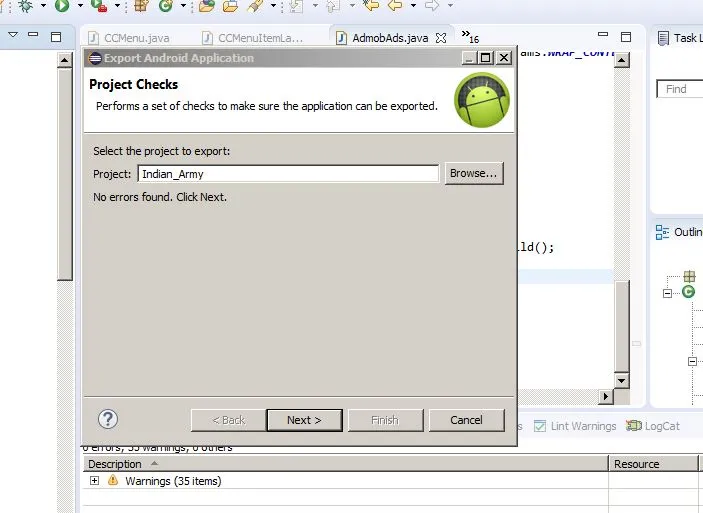Show the 16 hidden editor tabs list
Image resolution: width=703 pixels, height=513 pixels.
[470, 37]
